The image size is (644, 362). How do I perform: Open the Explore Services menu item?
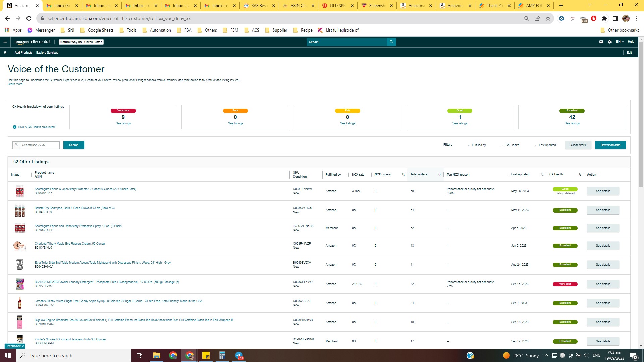click(x=47, y=53)
